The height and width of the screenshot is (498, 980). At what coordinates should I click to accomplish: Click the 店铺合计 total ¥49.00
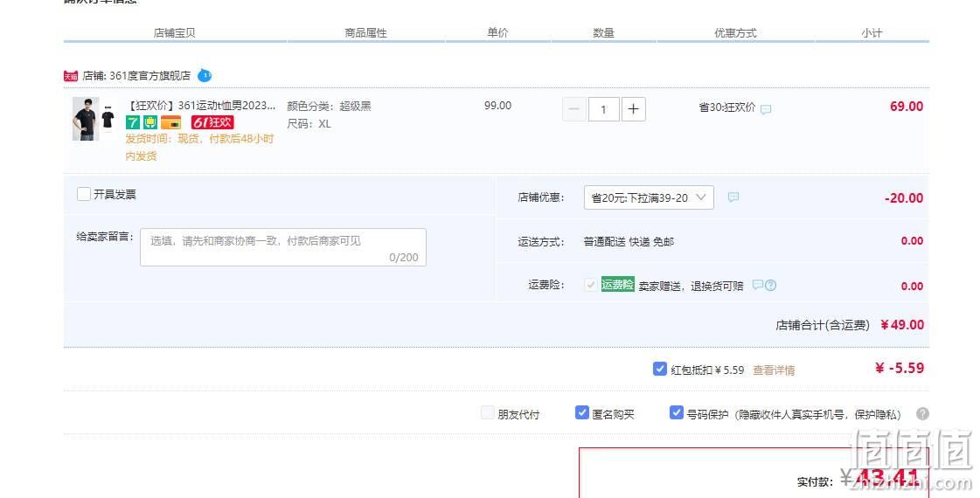coord(902,325)
